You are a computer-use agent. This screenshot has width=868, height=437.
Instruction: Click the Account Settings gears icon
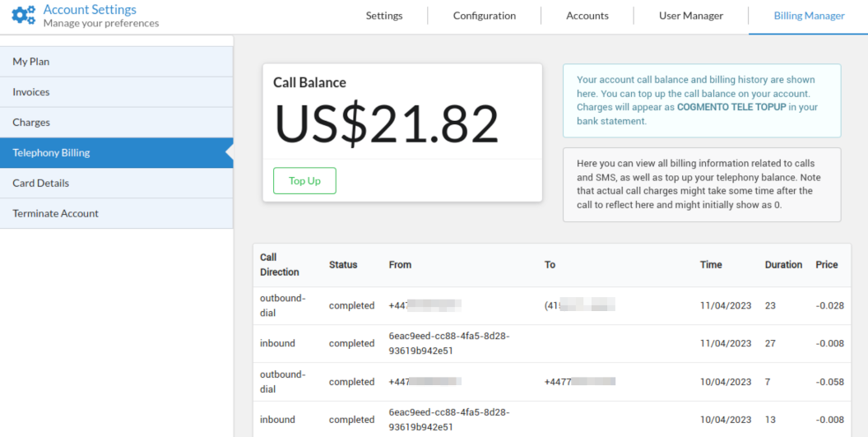pos(23,16)
